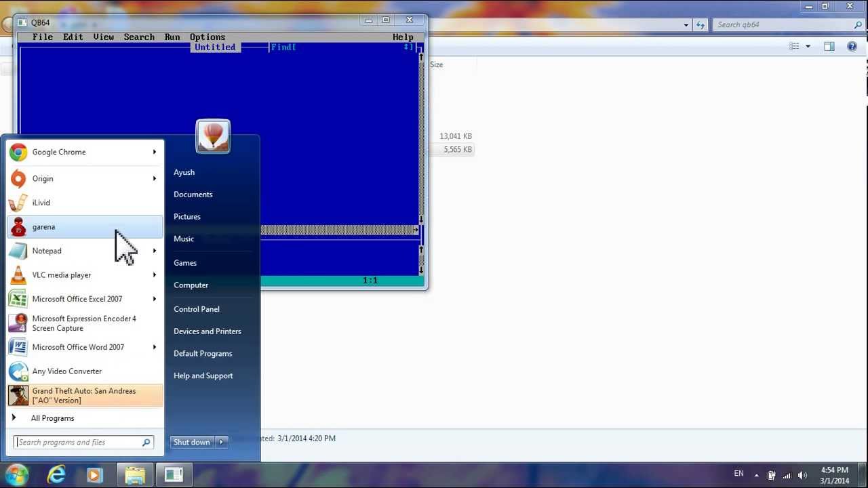Open Microsoft Office Excel 2007
This screenshot has height=488, width=868.
coord(85,299)
